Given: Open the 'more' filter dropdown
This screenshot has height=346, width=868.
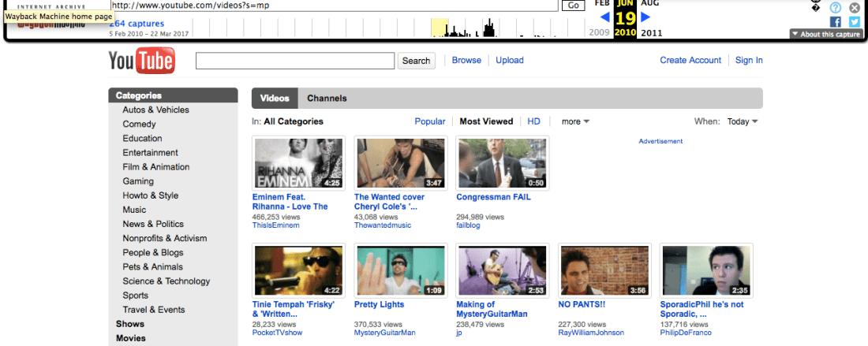Looking at the screenshot, I should [575, 121].
